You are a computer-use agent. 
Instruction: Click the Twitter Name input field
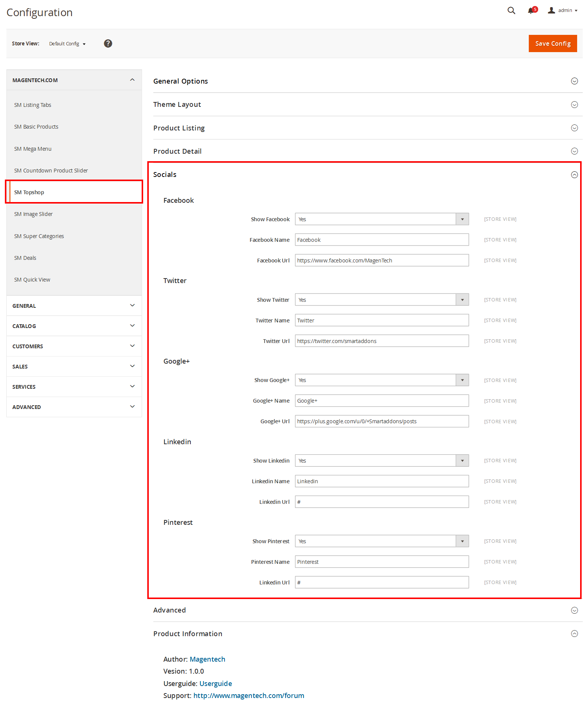pos(382,321)
